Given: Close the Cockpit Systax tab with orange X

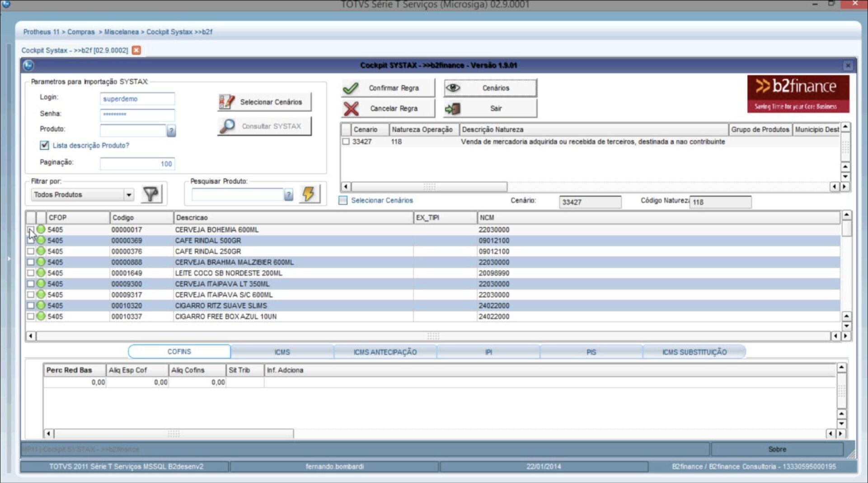Looking at the screenshot, I should pos(136,50).
